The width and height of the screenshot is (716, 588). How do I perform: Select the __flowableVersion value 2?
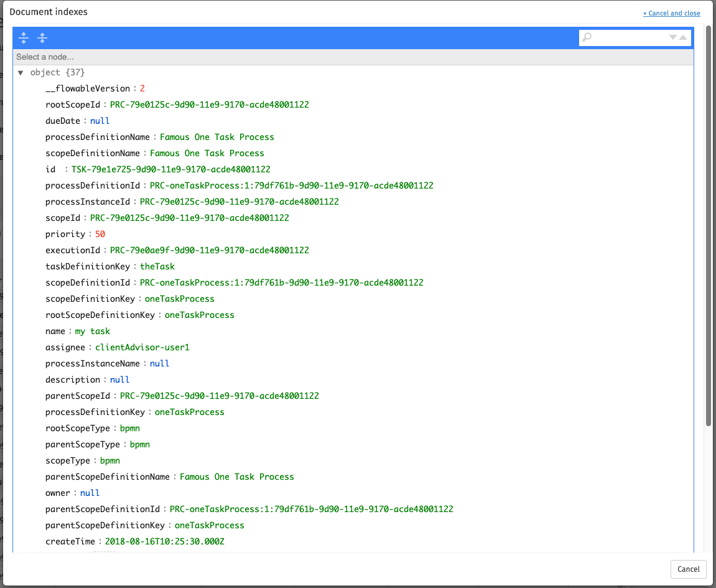(142, 89)
